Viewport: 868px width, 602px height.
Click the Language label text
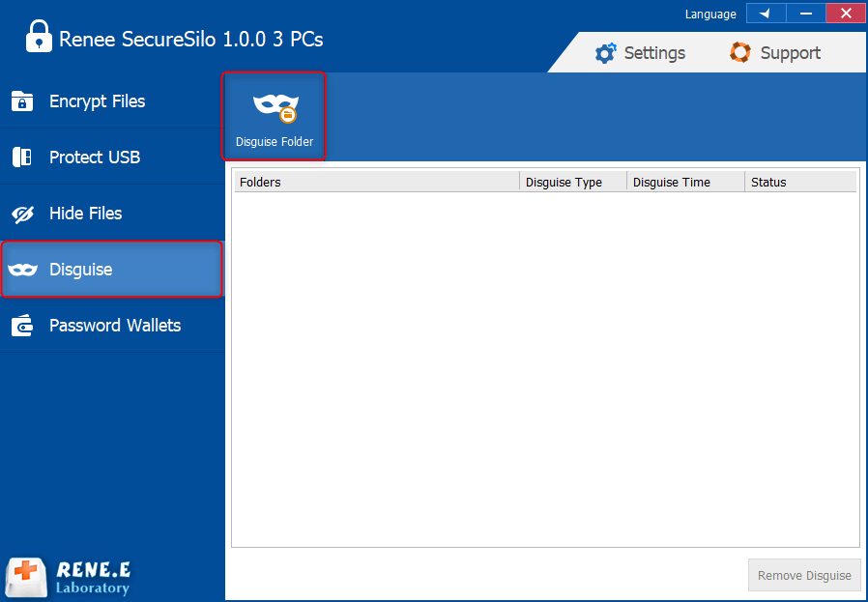710,14
